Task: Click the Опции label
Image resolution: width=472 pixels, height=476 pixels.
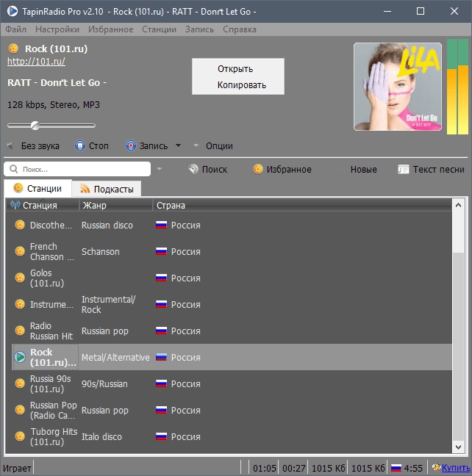Action: 219,145
